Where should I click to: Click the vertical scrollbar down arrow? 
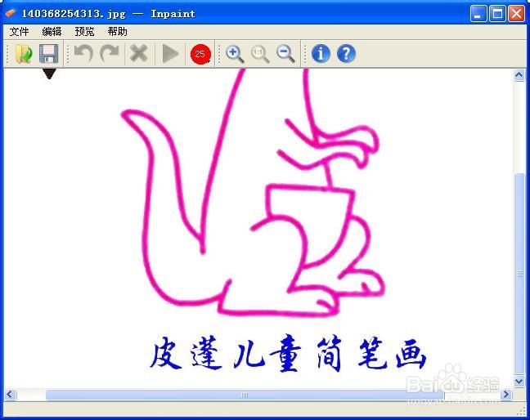519,382
